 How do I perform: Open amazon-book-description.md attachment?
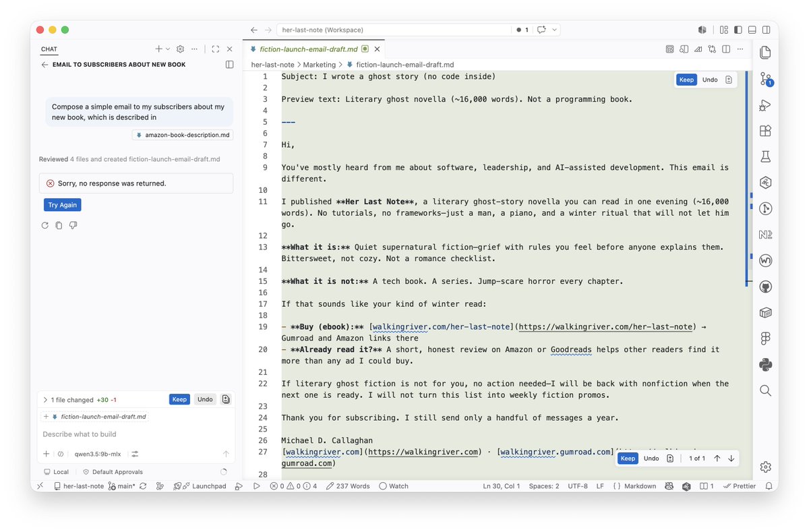[x=183, y=135]
